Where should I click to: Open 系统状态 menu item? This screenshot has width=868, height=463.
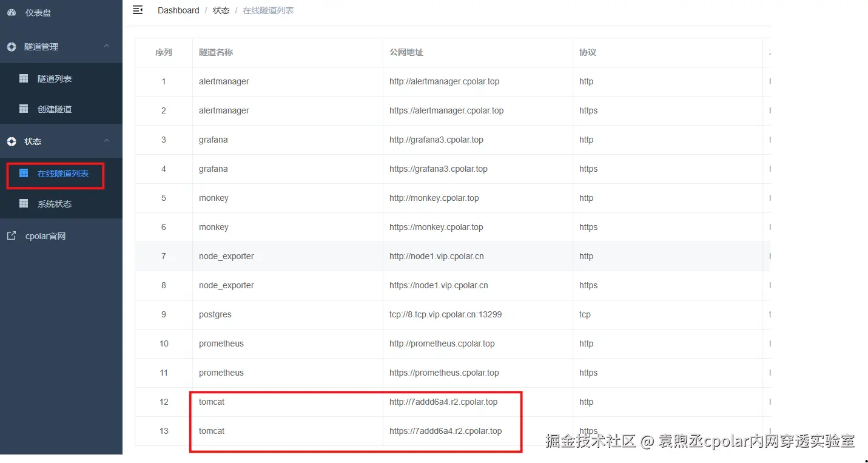(61, 204)
